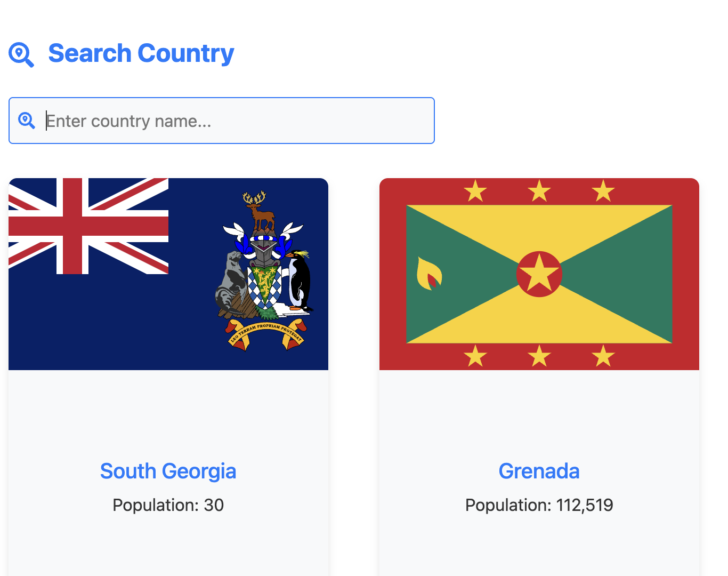Click the nutmeg symbol on Grenada flag
The image size is (728, 576).
pos(429,274)
